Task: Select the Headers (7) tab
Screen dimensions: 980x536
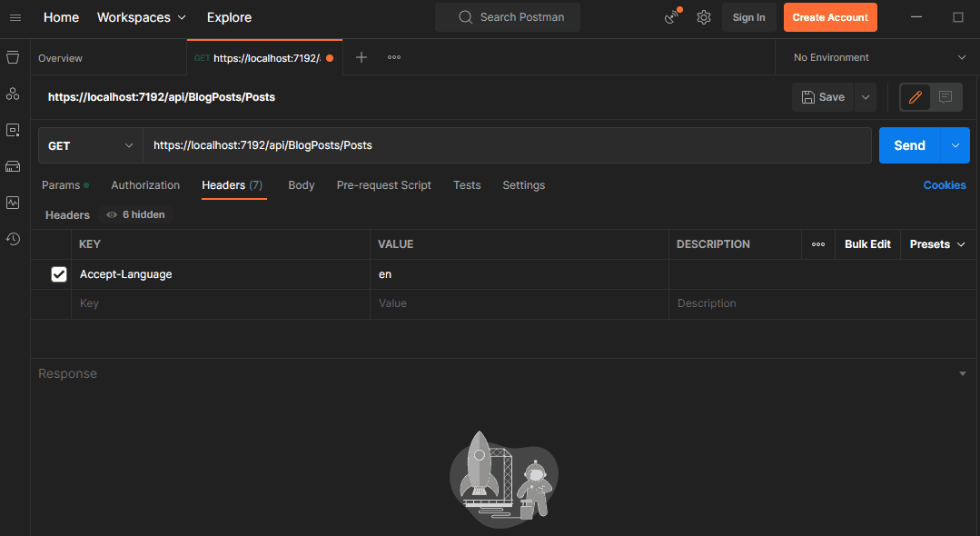Action: 233,185
